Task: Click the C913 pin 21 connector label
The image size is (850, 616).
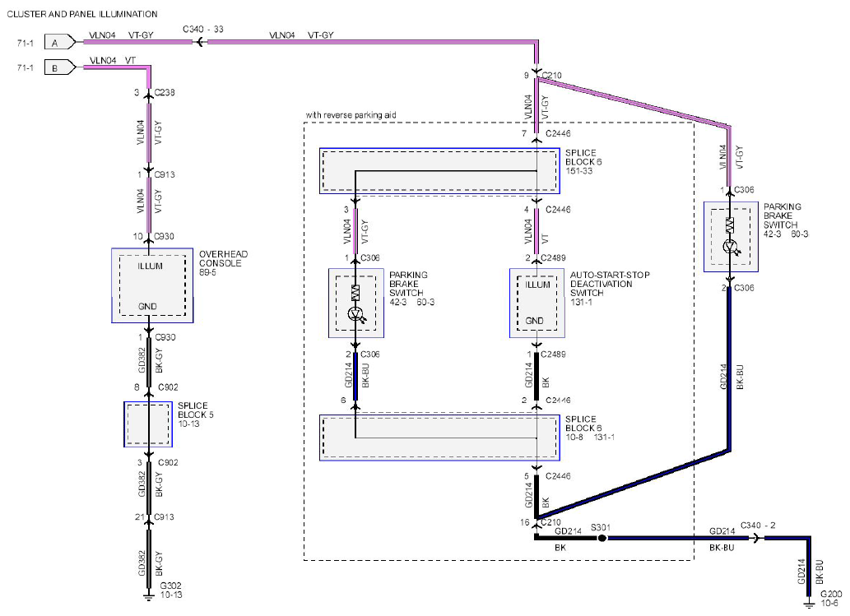Action: click(x=164, y=516)
